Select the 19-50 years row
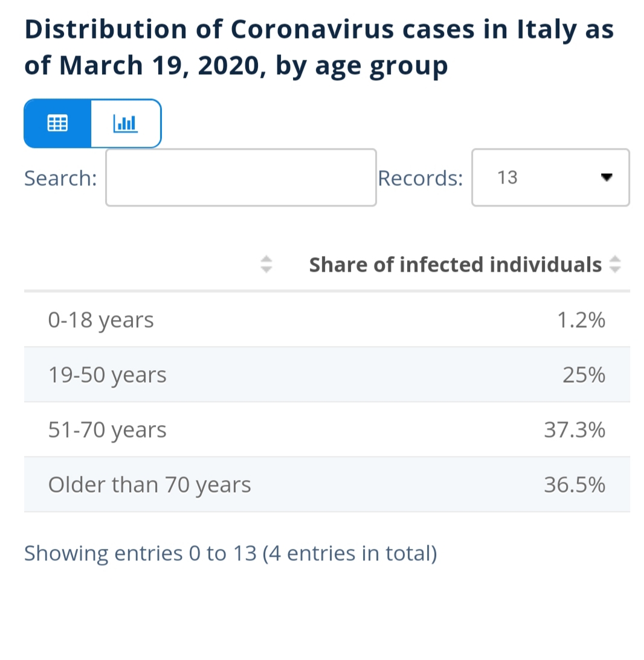The width and height of the screenshot is (644, 660). point(327,374)
